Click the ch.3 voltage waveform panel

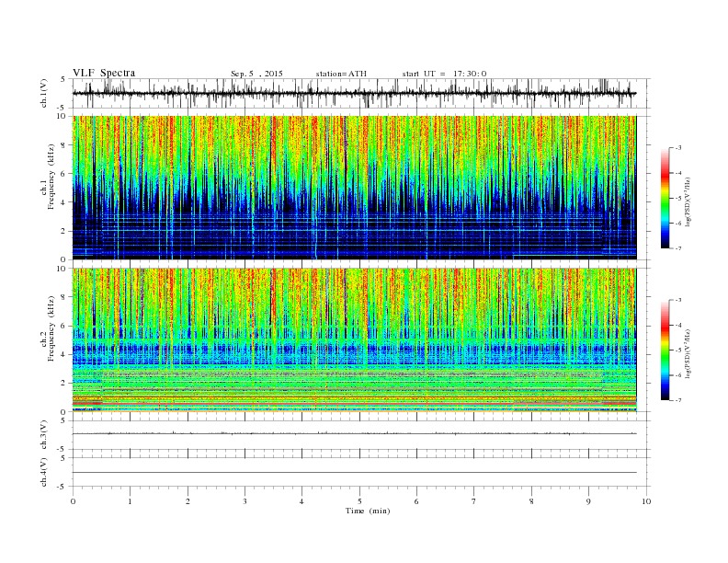(x=361, y=435)
